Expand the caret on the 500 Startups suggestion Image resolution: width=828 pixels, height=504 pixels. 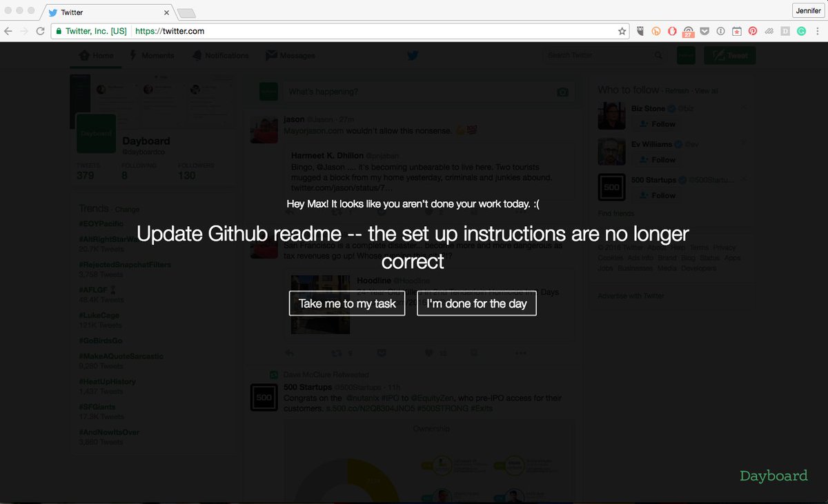742,179
